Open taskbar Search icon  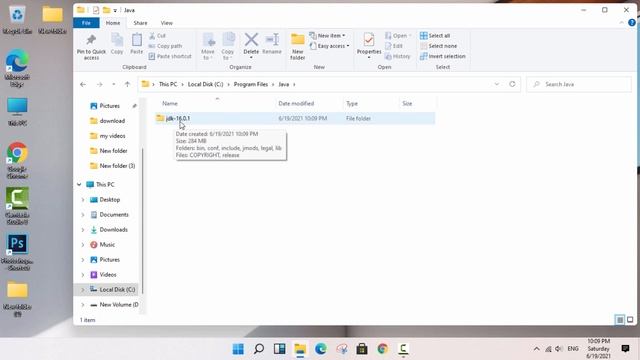pyautogui.click(x=259, y=349)
